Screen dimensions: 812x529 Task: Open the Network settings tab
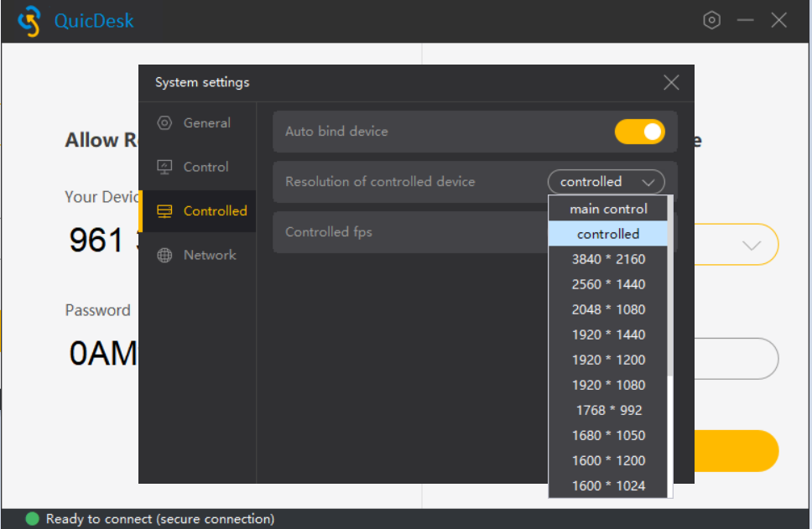click(x=199, y=255)
